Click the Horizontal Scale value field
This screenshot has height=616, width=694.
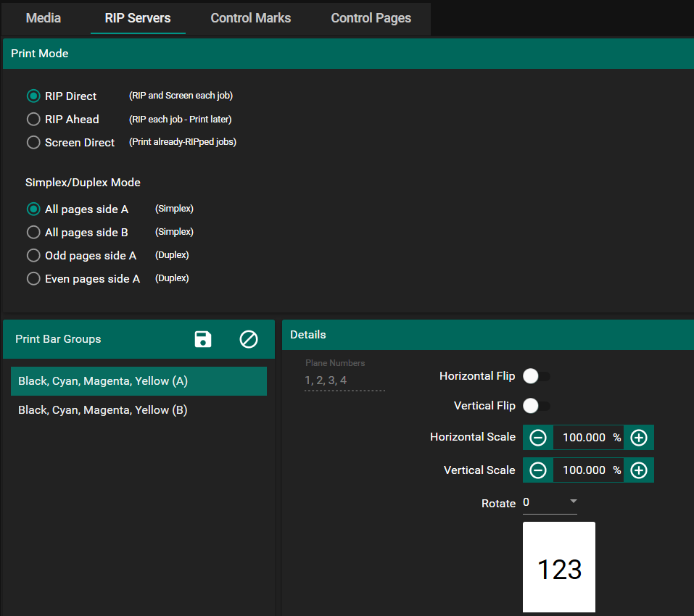pyautogui.click(x=584, y=438)
